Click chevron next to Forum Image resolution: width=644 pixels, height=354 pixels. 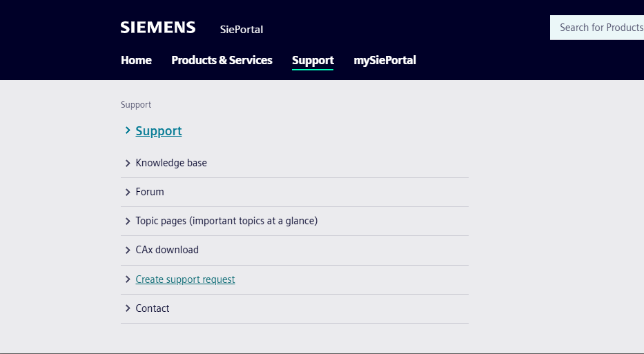[x=128, y=193]
